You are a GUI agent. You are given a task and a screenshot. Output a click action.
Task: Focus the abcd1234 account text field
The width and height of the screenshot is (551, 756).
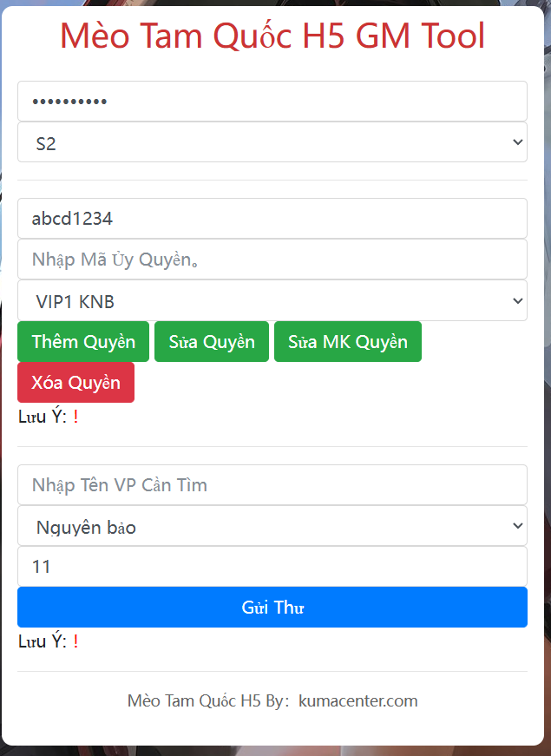pyautogui.click(x=272, y=219)
